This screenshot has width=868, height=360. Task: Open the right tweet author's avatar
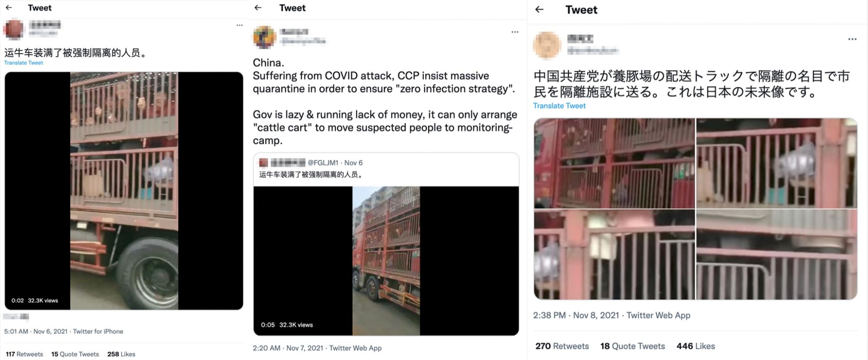point(547,45)
